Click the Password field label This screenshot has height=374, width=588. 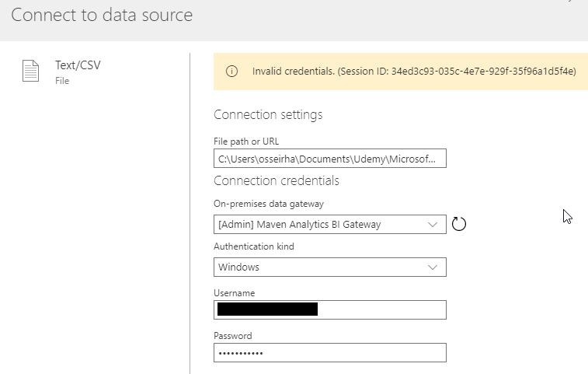(233, 336)
